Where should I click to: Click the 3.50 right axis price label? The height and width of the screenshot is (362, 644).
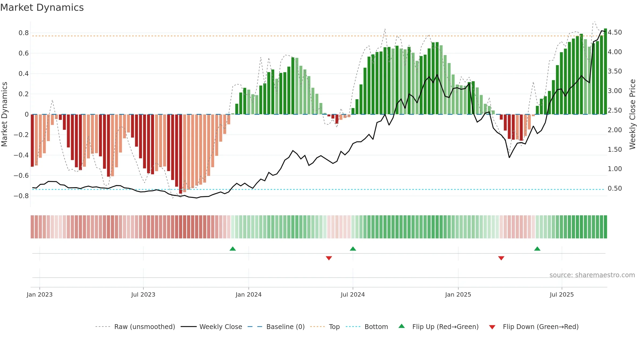pos(615,71)
